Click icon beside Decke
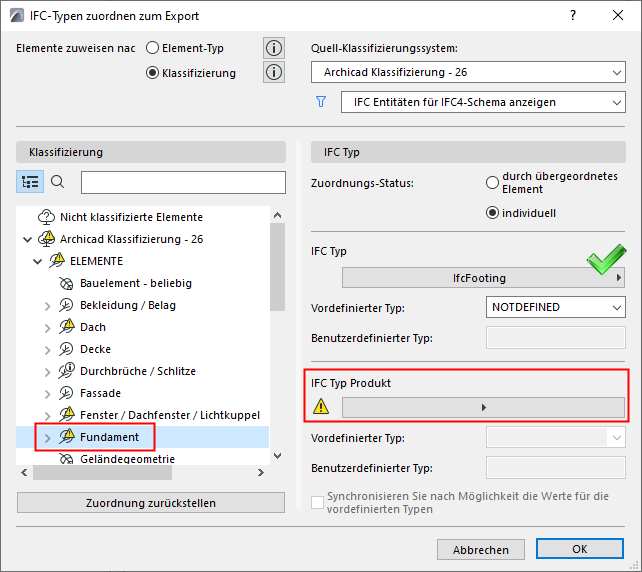642x572 pixels. pyautogui.click(x=66, y=349)
